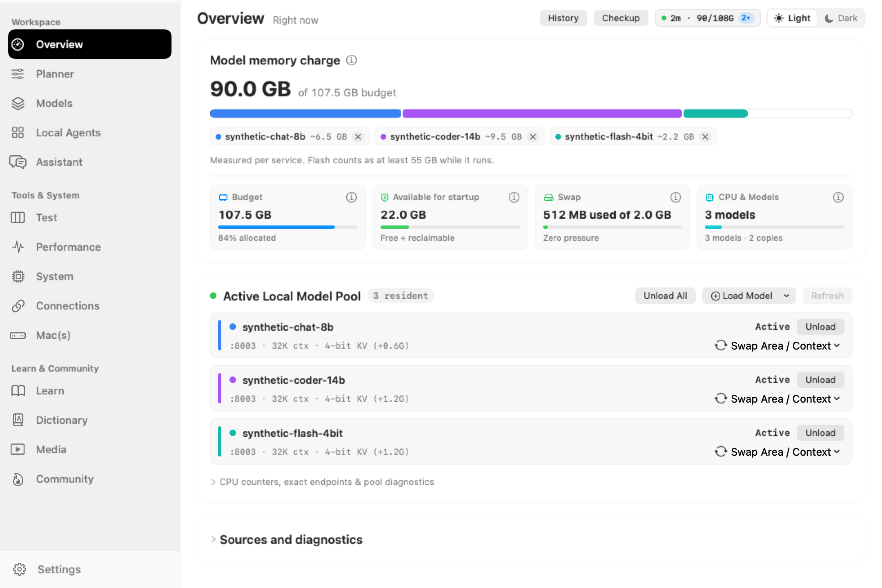Screen dimensions: 882x588
Task: Click the Connections link icon
Action: [18, 306]
